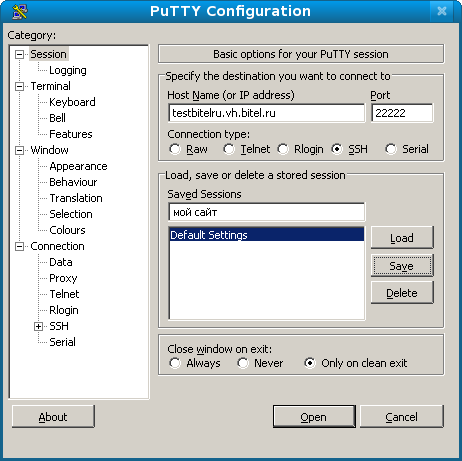Collapse the Session tree node
This screenshot has height=461, width=462.
coord(20,54)
